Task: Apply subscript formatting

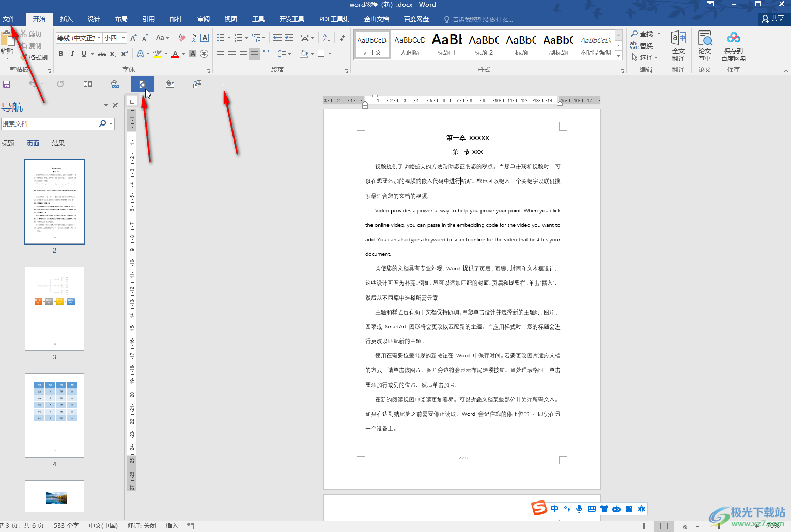Action: pos(113,54)
